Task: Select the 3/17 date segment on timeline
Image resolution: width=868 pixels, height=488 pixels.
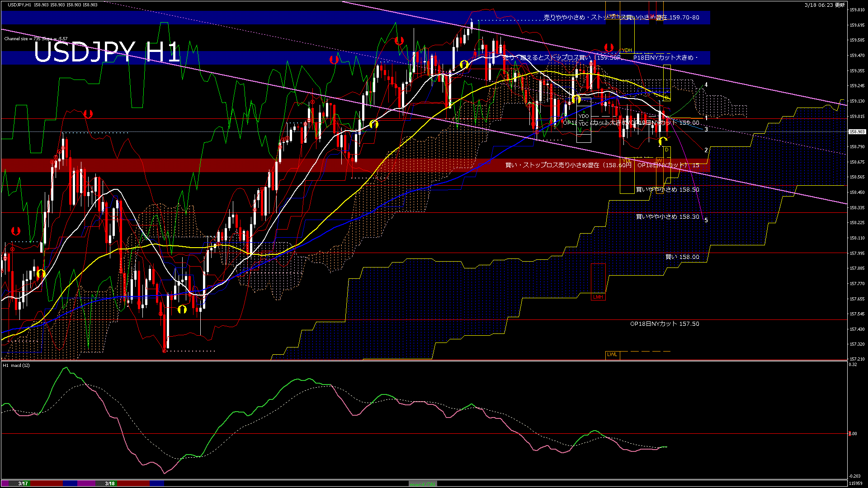Action: (x=23, y=483)
